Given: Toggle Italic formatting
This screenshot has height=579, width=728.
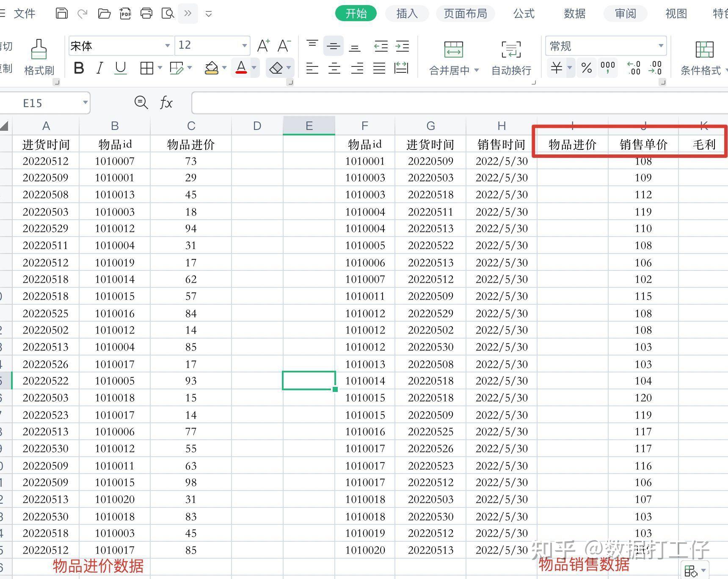Looking at the screenshot, I should pos(99,68).
